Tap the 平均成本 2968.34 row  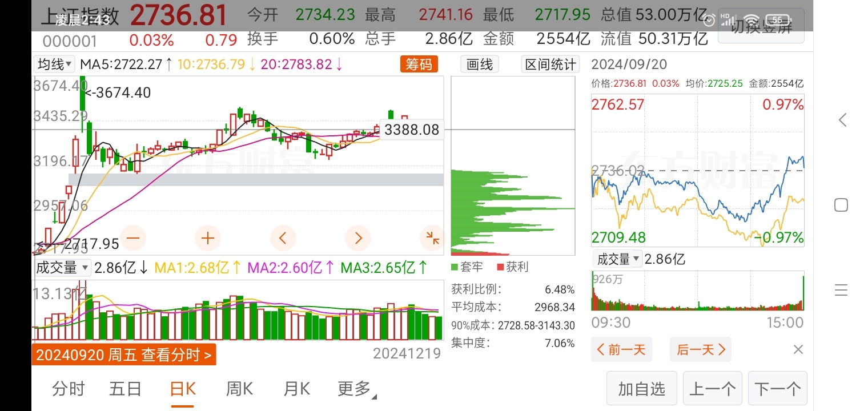click(513, 307)
